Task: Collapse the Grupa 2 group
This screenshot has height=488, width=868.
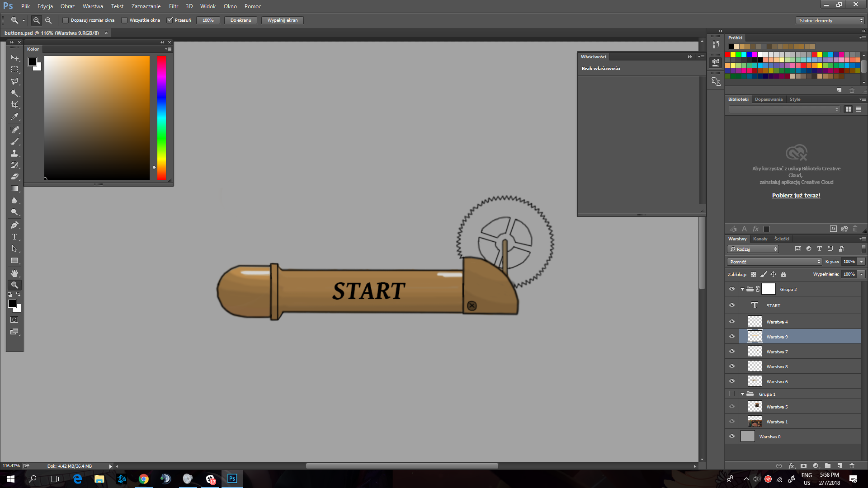Action: [x=742, y=289]
